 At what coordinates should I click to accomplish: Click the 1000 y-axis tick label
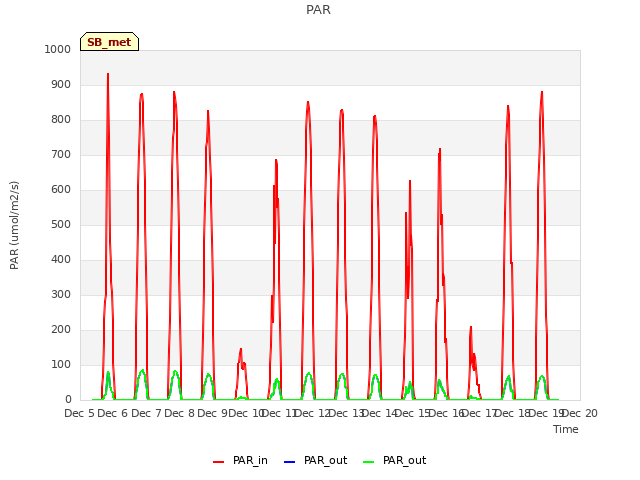(58, 49)
